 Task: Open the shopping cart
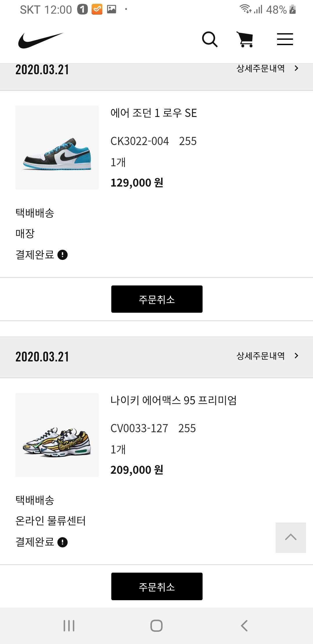coord(245,39)
